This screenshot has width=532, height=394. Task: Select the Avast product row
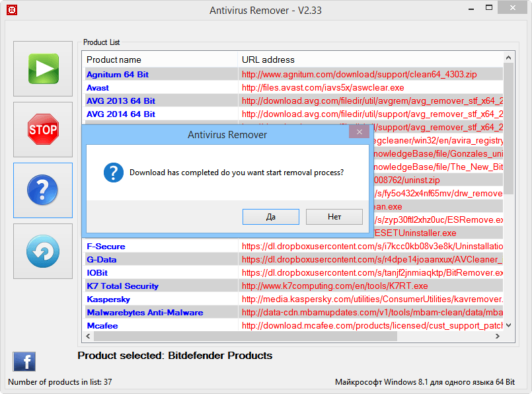pyautogui.click(x=98, y=88)
